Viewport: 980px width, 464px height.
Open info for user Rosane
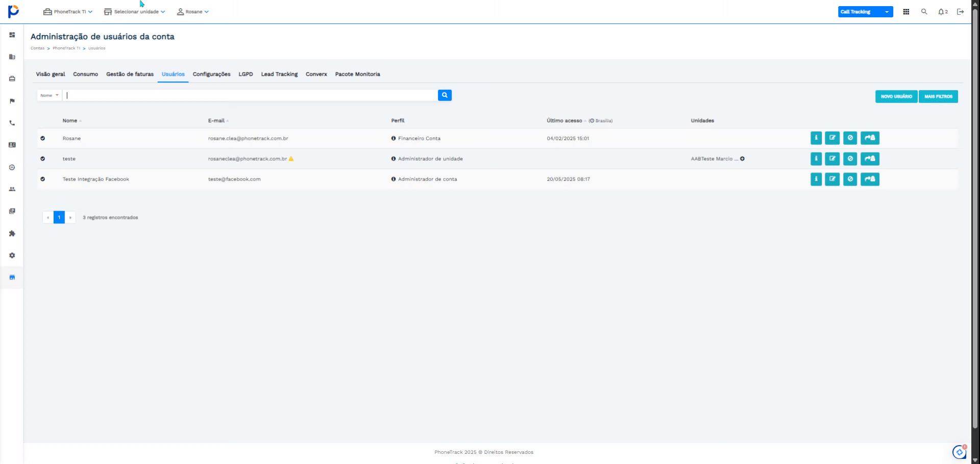[816, 138]
